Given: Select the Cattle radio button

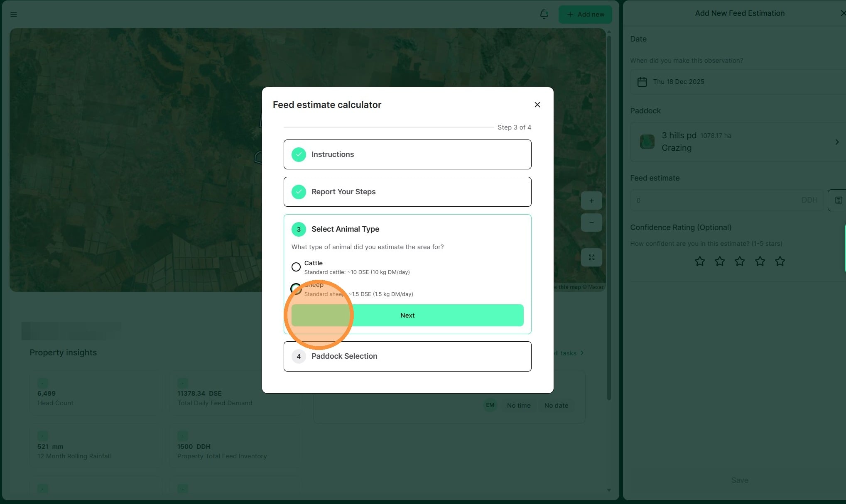Looking at the screenshot, I should click(x=296, y=267).
